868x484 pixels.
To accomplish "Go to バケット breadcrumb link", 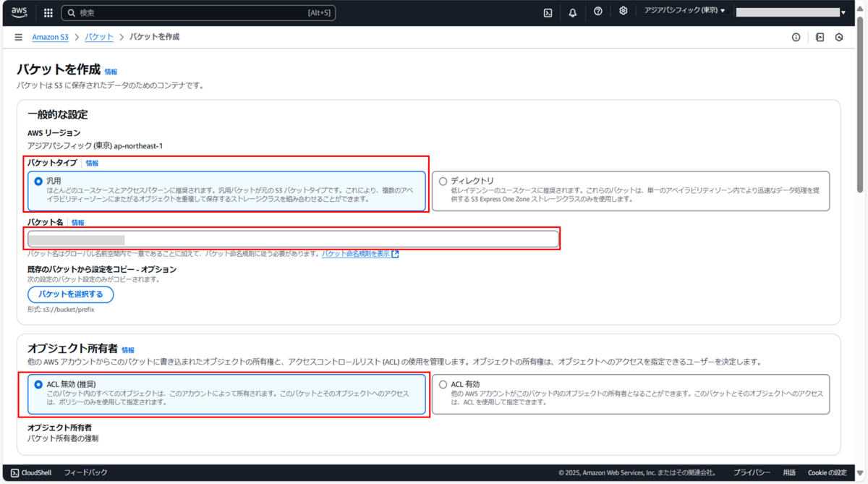I will pos(99,37).
